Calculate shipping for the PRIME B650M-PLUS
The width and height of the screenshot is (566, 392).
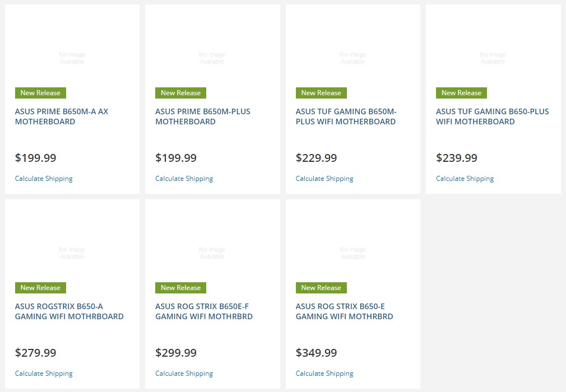tap(184, 179)
